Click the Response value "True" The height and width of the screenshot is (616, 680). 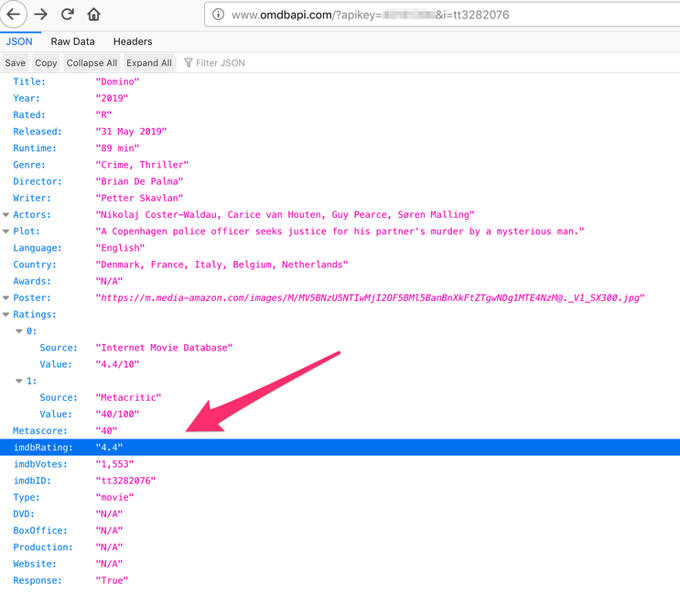point(112,580)
